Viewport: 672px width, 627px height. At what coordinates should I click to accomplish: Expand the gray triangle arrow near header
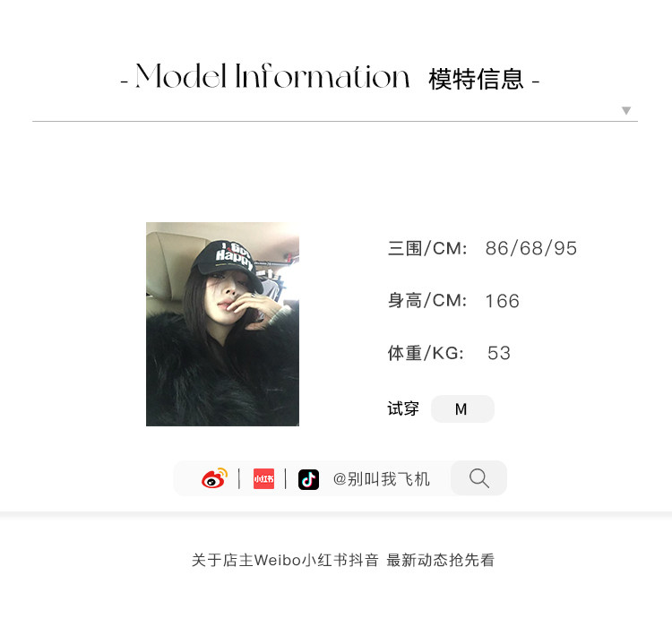coord(626,110)
